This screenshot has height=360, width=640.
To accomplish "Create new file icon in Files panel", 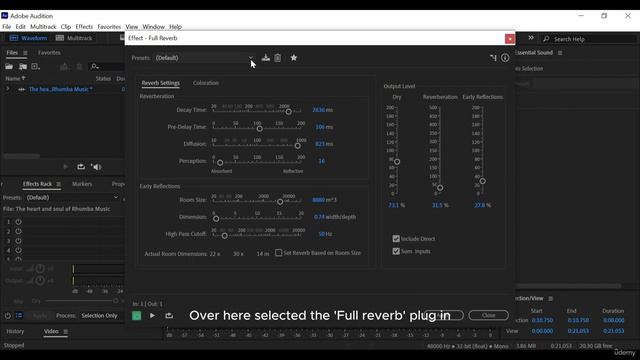I will [36, 67].
